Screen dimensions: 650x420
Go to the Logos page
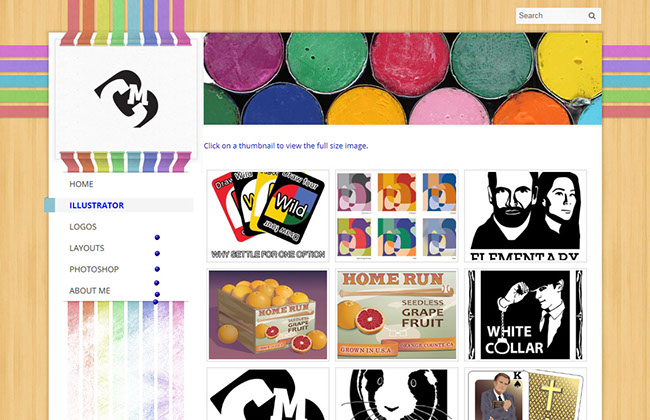point(83,227)
